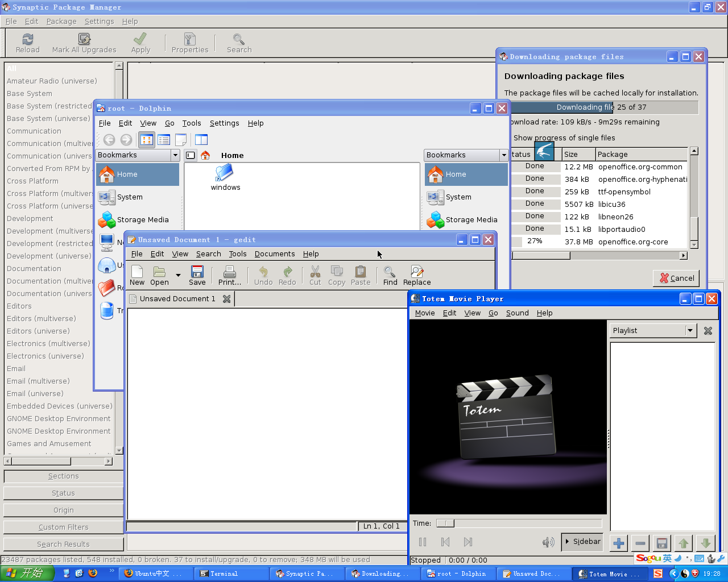Image resolution: width=728 pixels, height=582 pixels.
Task: Create New document in gedit
Action: (137, 276)
